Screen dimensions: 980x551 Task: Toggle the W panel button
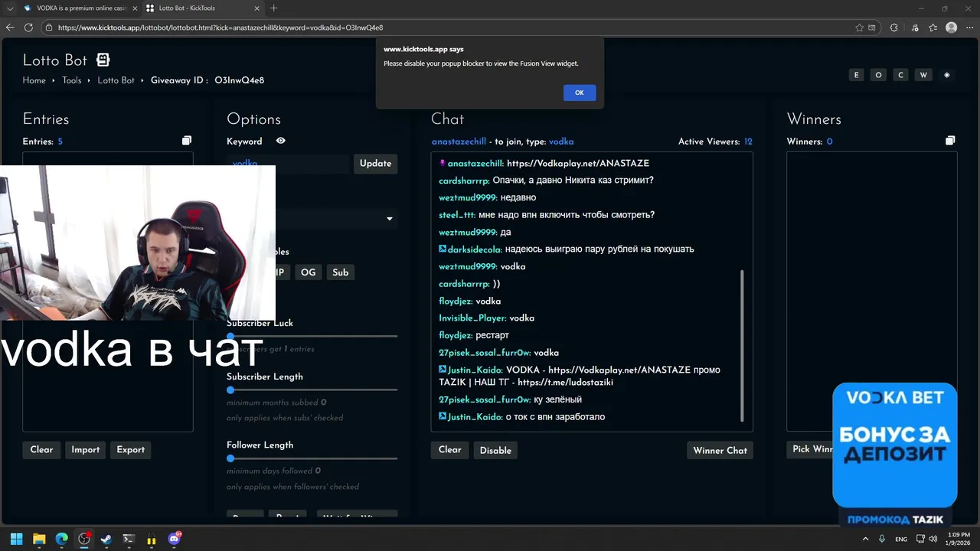(924, 75)
